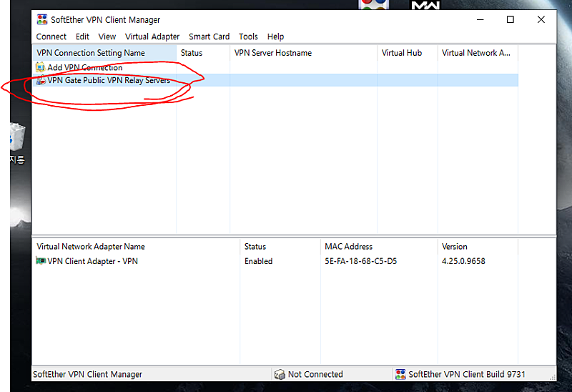572x392 pixels.
Task: Click the Enabled status cell
Action: 258,261
